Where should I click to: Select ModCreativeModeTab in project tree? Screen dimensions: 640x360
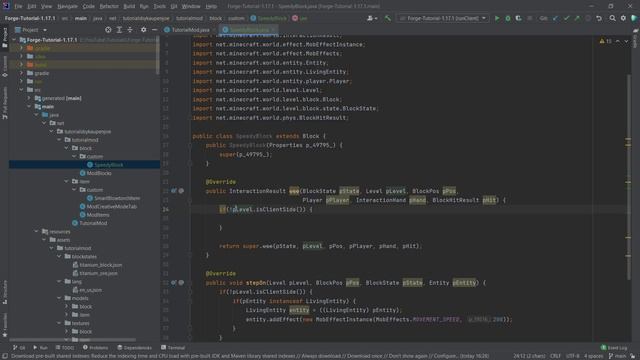[x=108, y=207]
